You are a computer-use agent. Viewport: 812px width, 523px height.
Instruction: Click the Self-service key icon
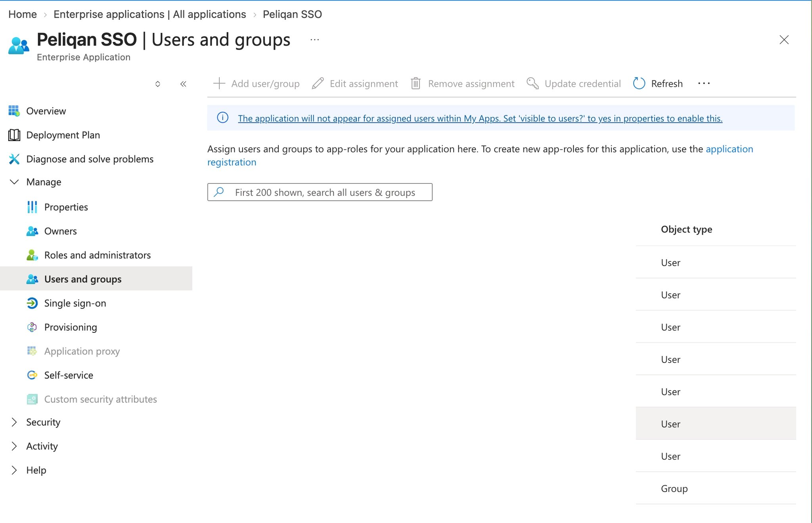pyautogui.click(x=32, y=375)
